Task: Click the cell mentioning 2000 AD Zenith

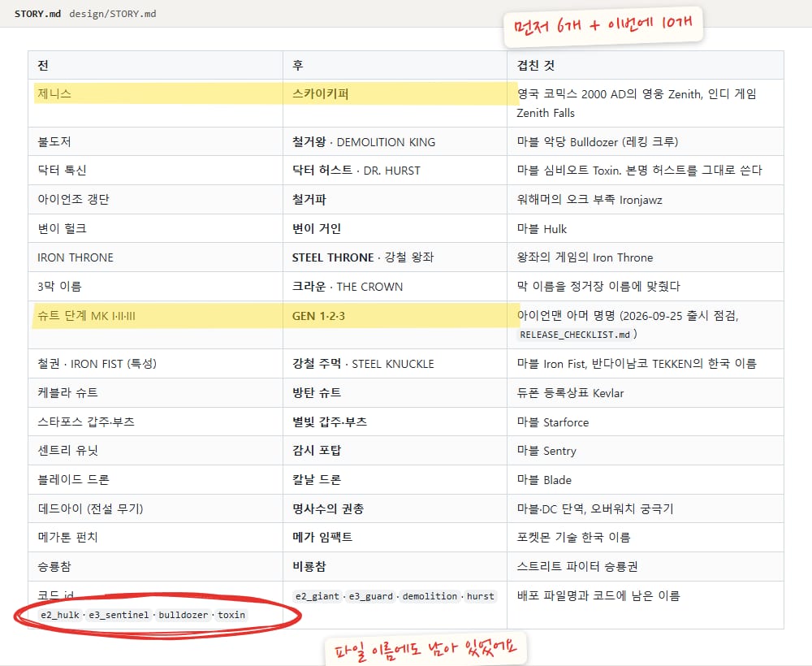Action: (646, 103)
